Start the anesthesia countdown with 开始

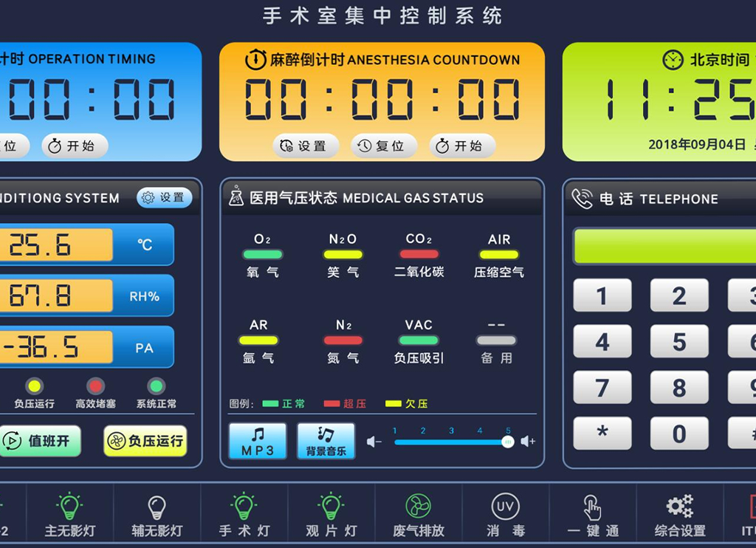click(x=461, y=146)
